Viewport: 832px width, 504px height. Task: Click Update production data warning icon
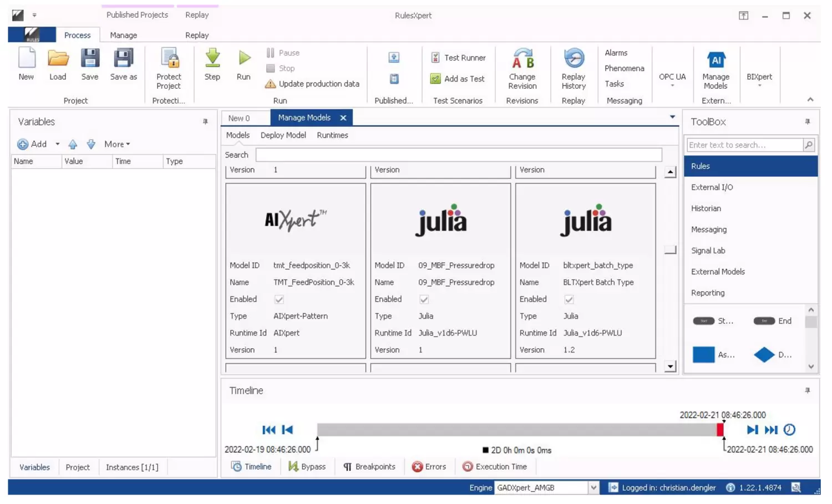(x=270, y=84)
